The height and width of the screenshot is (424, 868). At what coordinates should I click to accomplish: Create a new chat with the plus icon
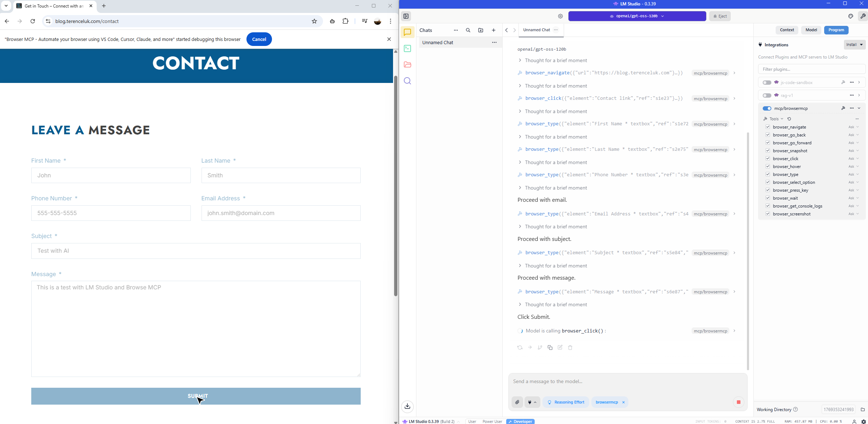click(x=494, y=30)
